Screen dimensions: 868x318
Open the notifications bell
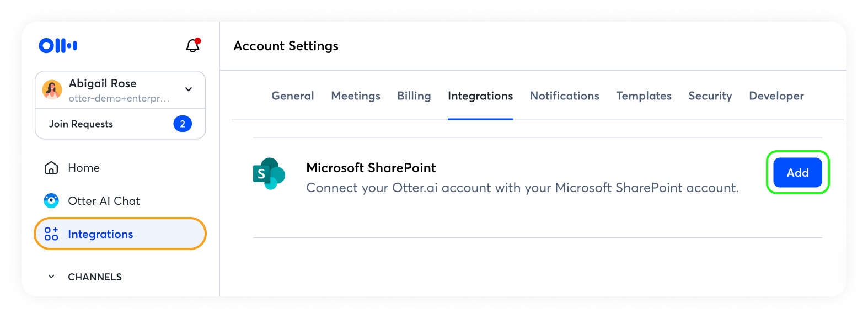192,46
